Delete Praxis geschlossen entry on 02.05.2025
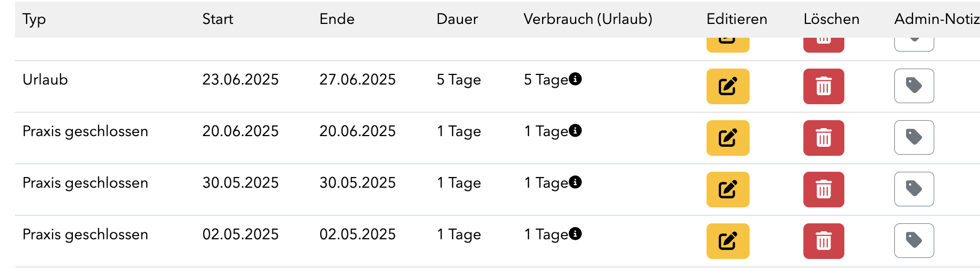 (x=824, y=241)
